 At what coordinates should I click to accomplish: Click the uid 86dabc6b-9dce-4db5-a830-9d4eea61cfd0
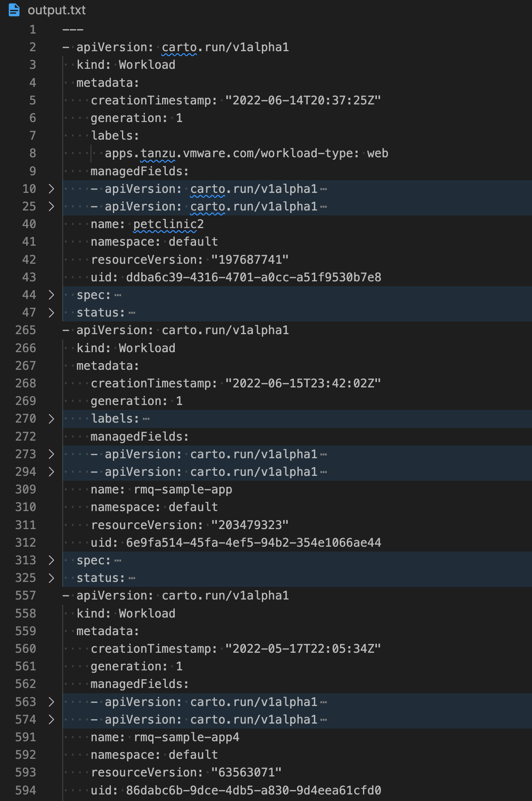254,790
